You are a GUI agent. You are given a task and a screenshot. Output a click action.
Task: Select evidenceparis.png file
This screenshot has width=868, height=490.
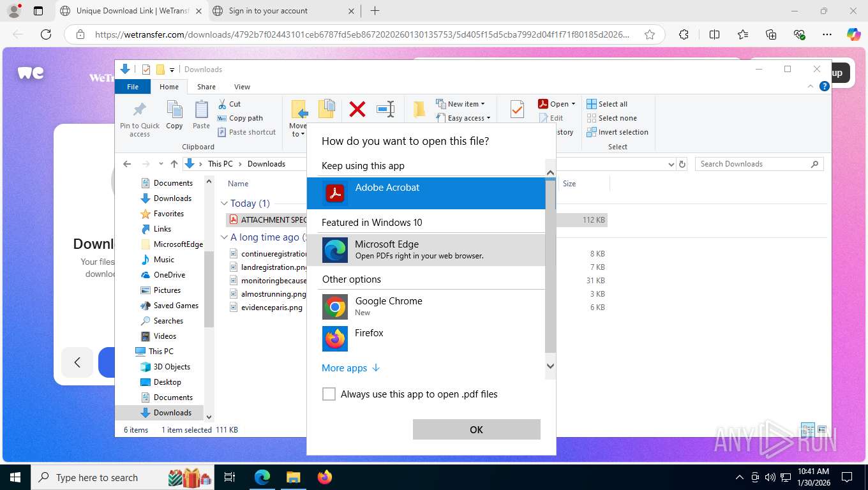[266, 308]
